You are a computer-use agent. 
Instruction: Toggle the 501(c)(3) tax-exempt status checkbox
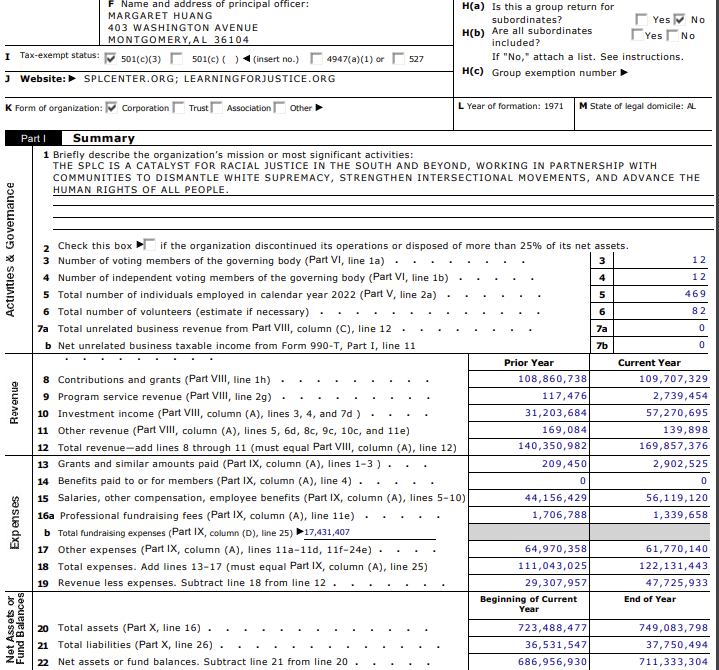point(110,58)
